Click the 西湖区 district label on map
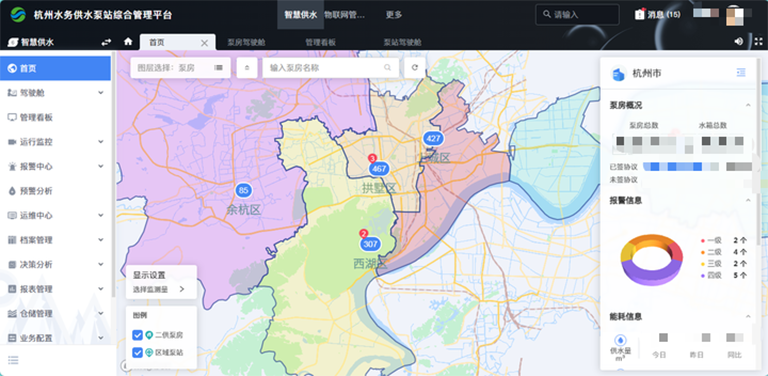Image resolution: width=768 pixels, height=376 pixels. (x=370, y=264)
